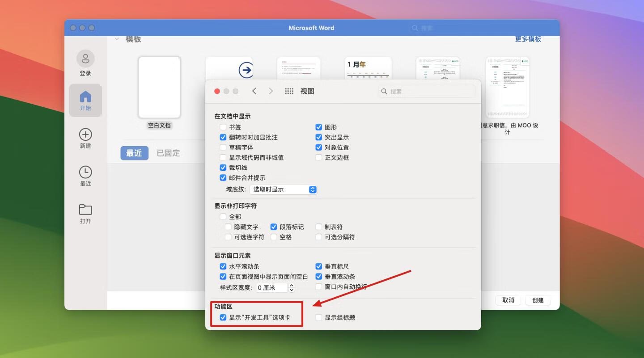This screenshot has height=358, width=644.
Task: Click the 样式区宽度 stepper arrows
Action: click(x=292, y=288)
